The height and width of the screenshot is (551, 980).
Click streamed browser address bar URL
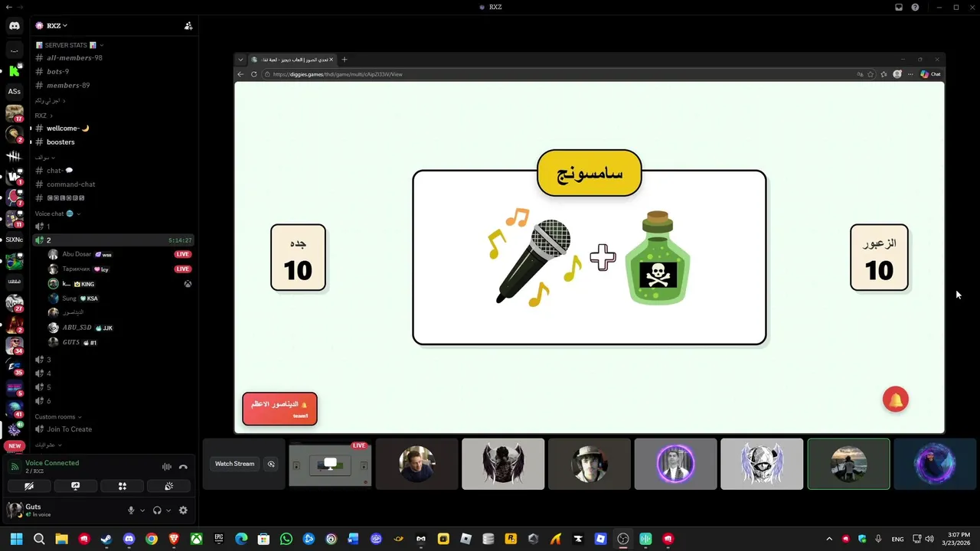338,74
